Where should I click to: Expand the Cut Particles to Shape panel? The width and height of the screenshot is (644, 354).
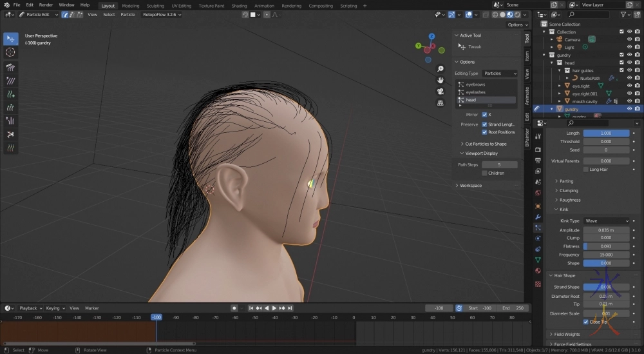(x=485, y=144)
